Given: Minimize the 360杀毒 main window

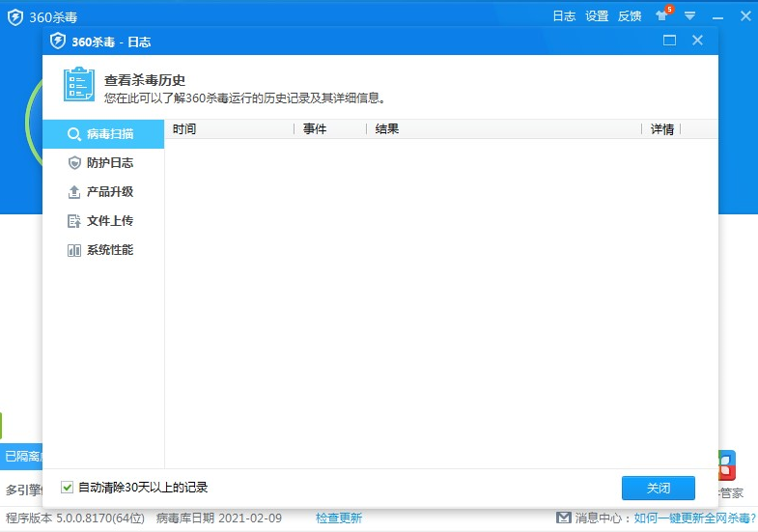Looking at the screenshot, I should point(717,17).
